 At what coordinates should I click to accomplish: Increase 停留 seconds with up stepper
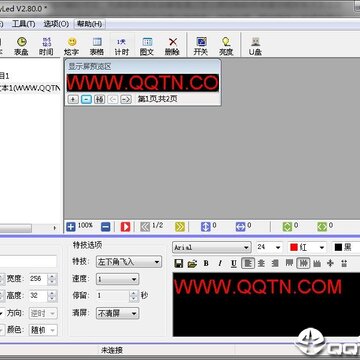pyautogui.click(x=133, y=293)
